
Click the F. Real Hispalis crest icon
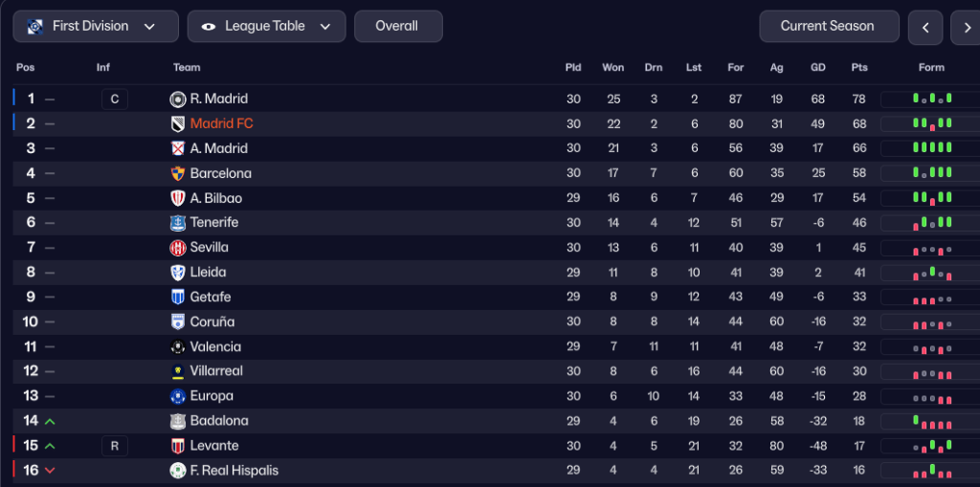tap(177, 471)
